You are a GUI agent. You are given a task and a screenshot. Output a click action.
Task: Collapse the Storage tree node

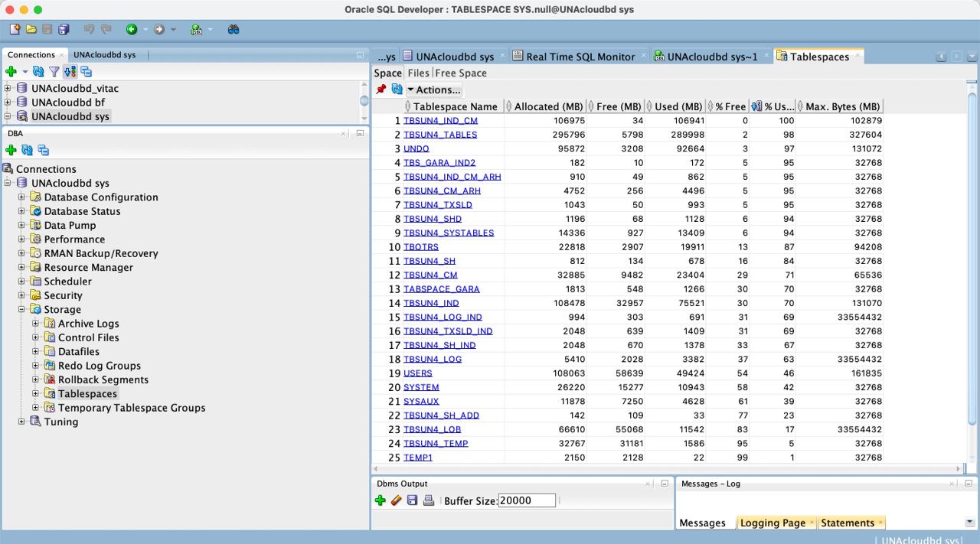[22, 310]
